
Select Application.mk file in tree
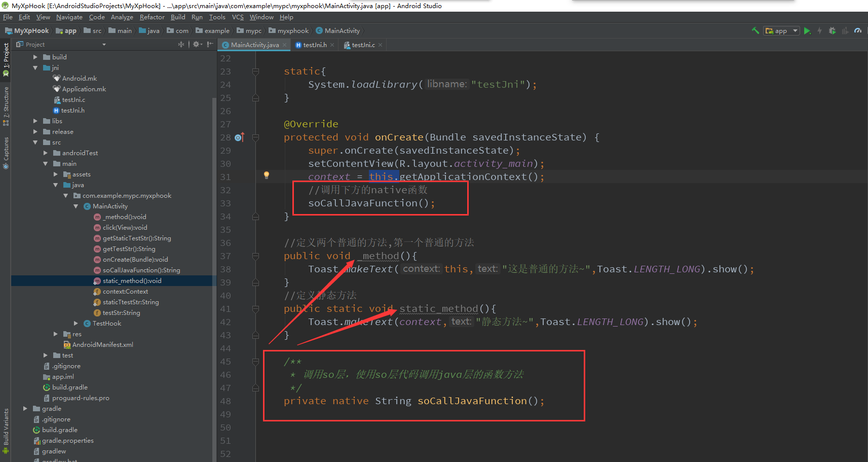(84, 89)
